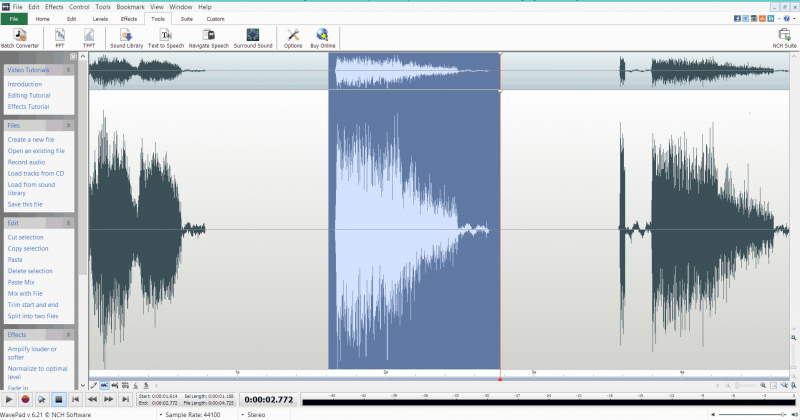Open the Batch Converter tool

click(x=20, y=38)
